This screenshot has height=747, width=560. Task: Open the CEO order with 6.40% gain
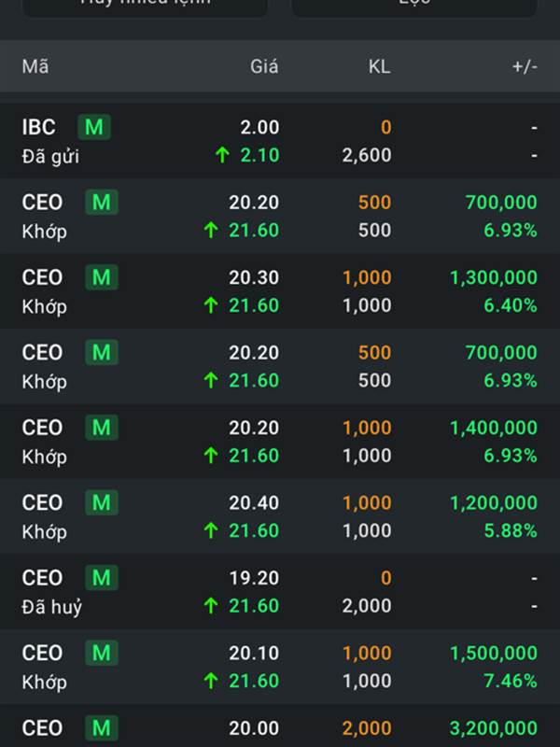(x=280, y=291)
